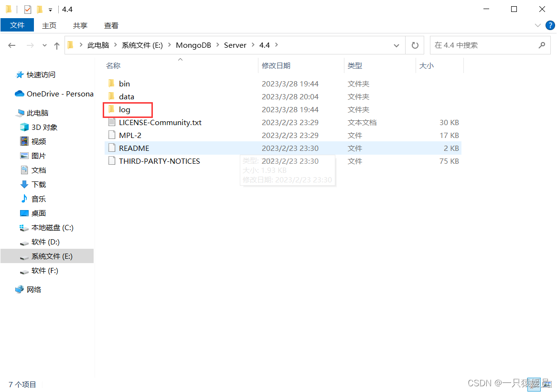Expand the address bar history dropdown
Viewport: 557px width, 392px height.
tap(396, 45)
